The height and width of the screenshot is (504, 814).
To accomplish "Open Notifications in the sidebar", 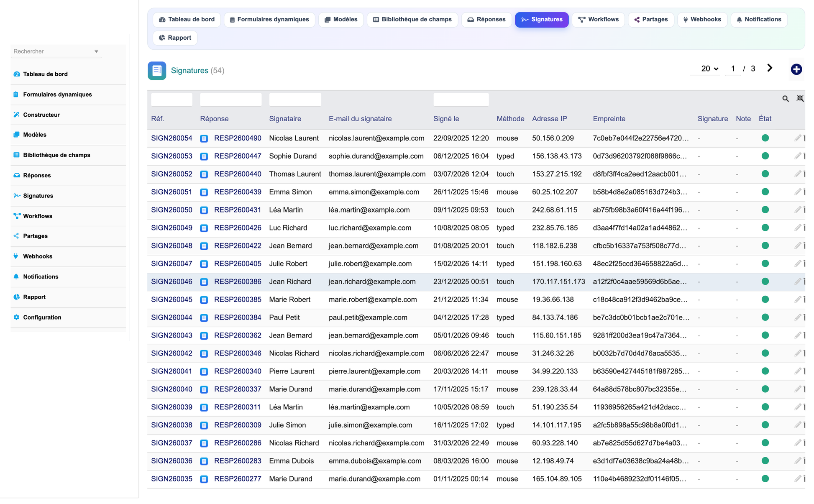I will pyautogui.click(x=41, y=276).
